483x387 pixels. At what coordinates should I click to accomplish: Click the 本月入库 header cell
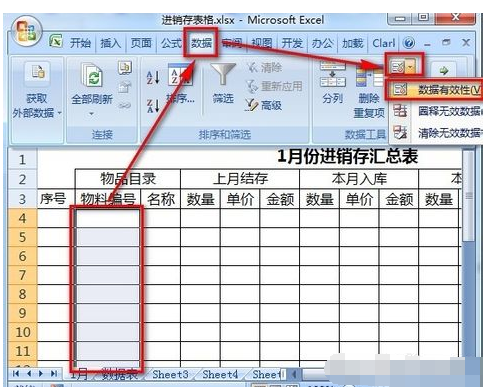pyautogui.click(x=359, y=179)
